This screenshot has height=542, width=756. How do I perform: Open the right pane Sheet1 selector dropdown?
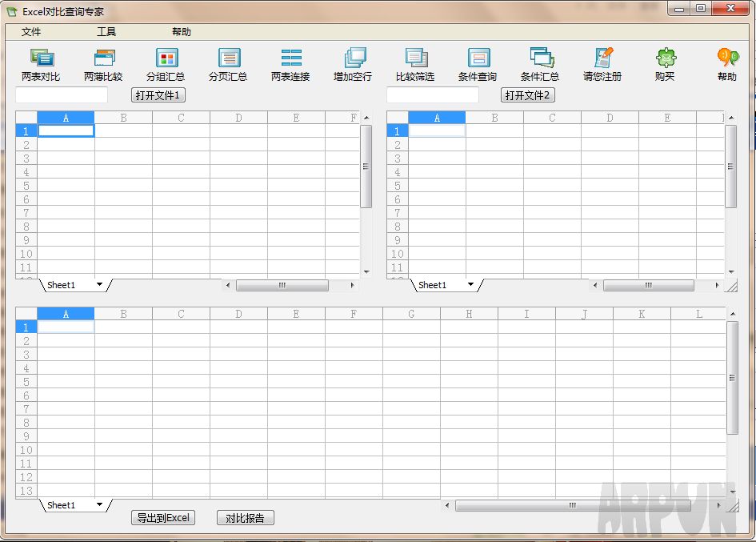[x=470, y=284]
